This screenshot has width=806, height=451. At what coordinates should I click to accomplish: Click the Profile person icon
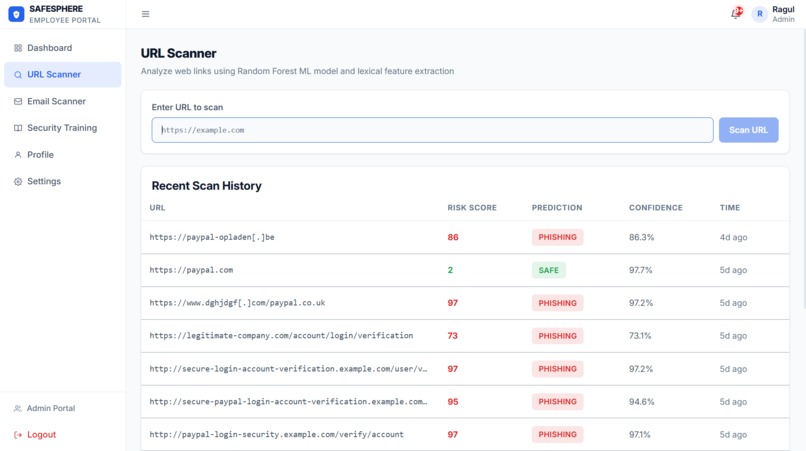click(x=18, y=155)
